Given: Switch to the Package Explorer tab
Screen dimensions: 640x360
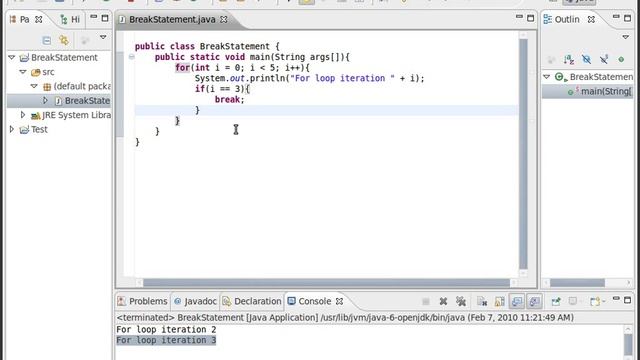Looking at the screenshot, I should (x=25, y=19).
